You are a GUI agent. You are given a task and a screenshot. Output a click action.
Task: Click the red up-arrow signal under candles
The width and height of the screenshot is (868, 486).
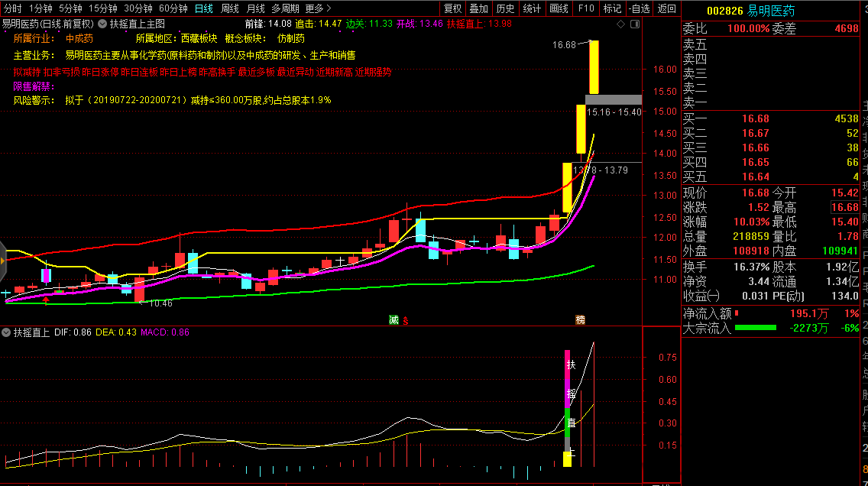[47, 300]
